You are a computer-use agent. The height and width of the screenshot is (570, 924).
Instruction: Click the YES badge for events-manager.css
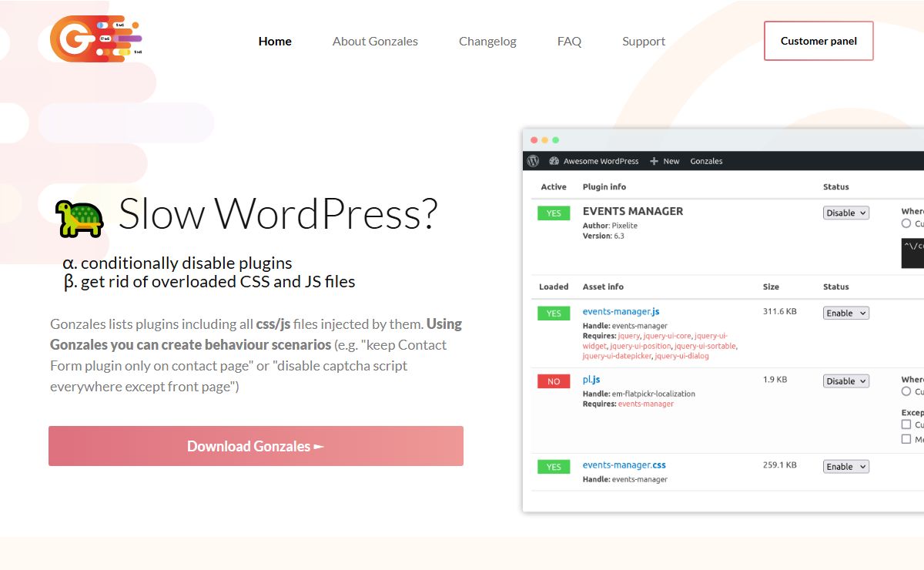pyautogui.click(x=554, y=467)
